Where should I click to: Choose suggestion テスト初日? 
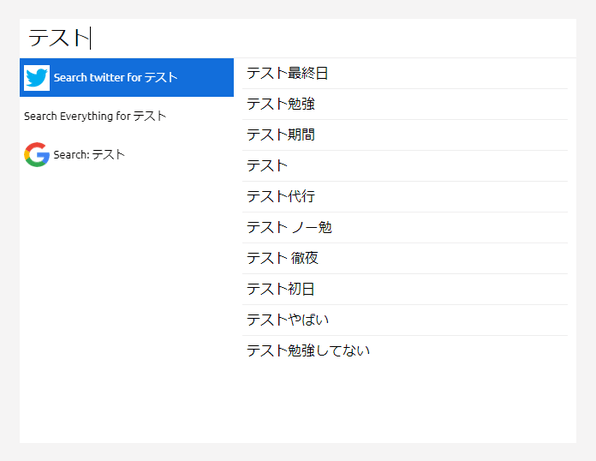(x=405, y=289)
